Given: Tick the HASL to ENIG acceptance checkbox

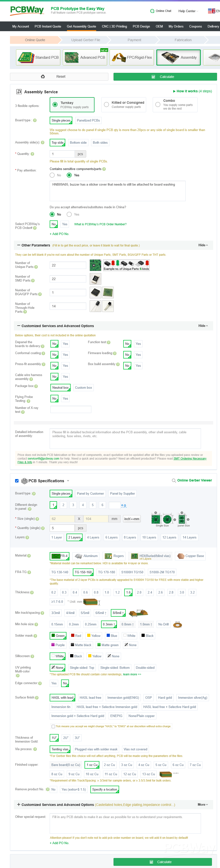Looking at the screenshot, I should coord(53,726).
